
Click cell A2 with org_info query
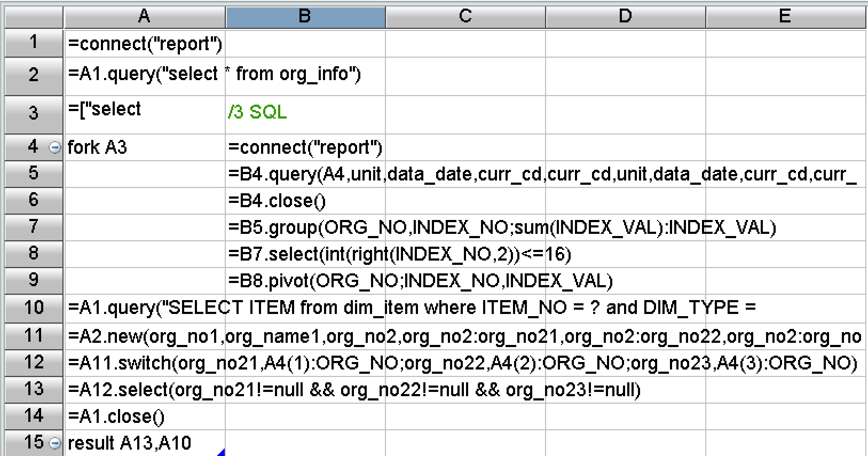click(x=145, y=76)
